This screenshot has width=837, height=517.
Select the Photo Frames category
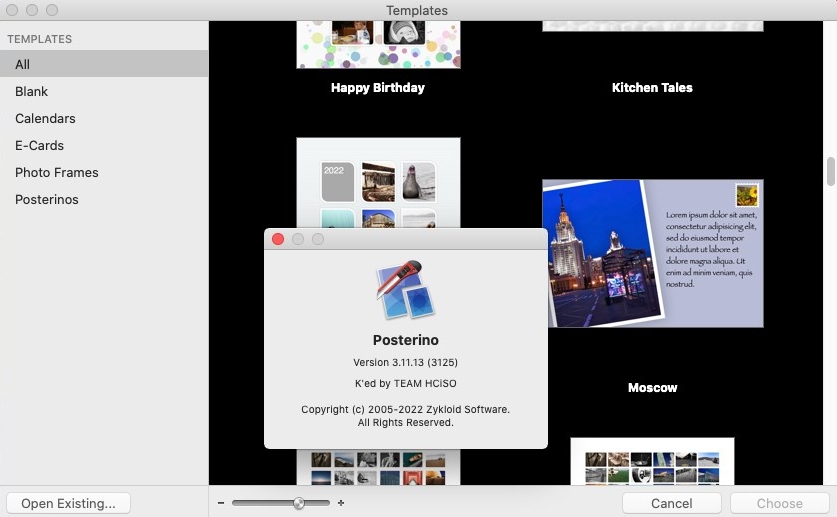[104, 172]
